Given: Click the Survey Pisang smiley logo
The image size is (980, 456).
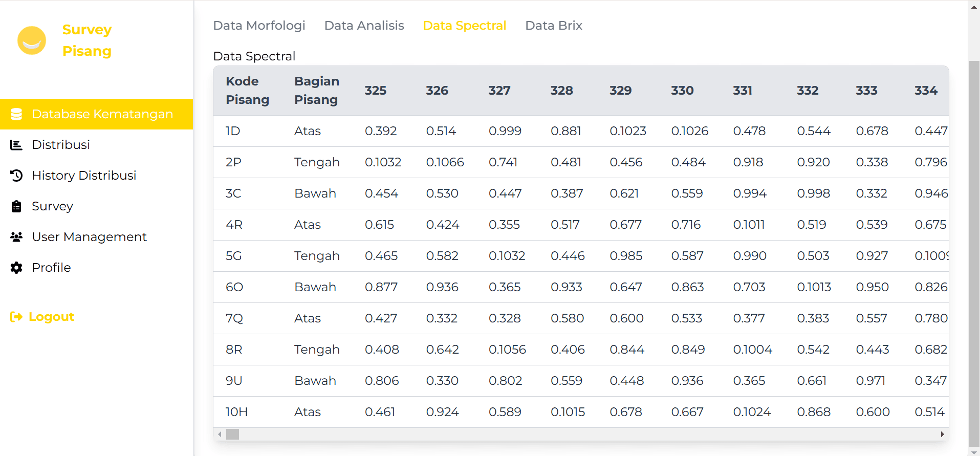Looking at the screenshot, I should point(32,40).
